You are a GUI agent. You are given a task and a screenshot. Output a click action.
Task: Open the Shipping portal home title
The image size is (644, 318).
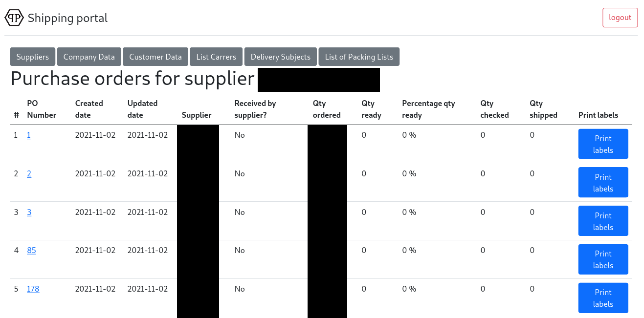67,18
